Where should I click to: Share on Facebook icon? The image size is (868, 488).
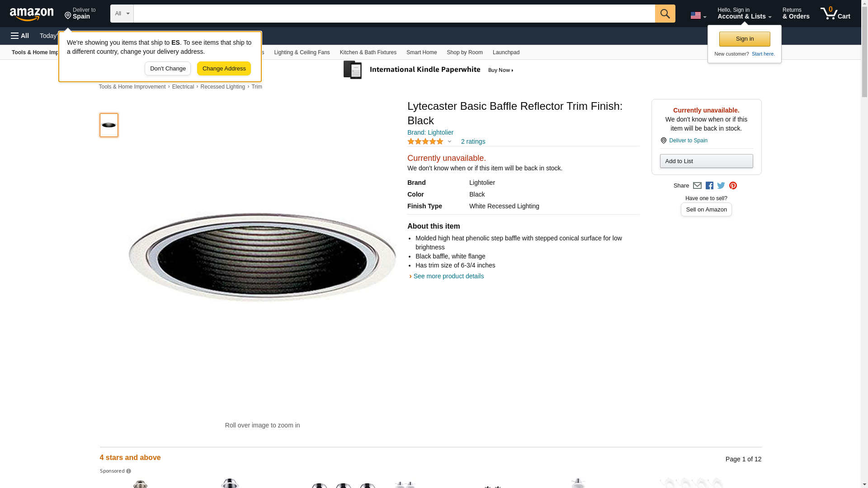coord(709,186)
